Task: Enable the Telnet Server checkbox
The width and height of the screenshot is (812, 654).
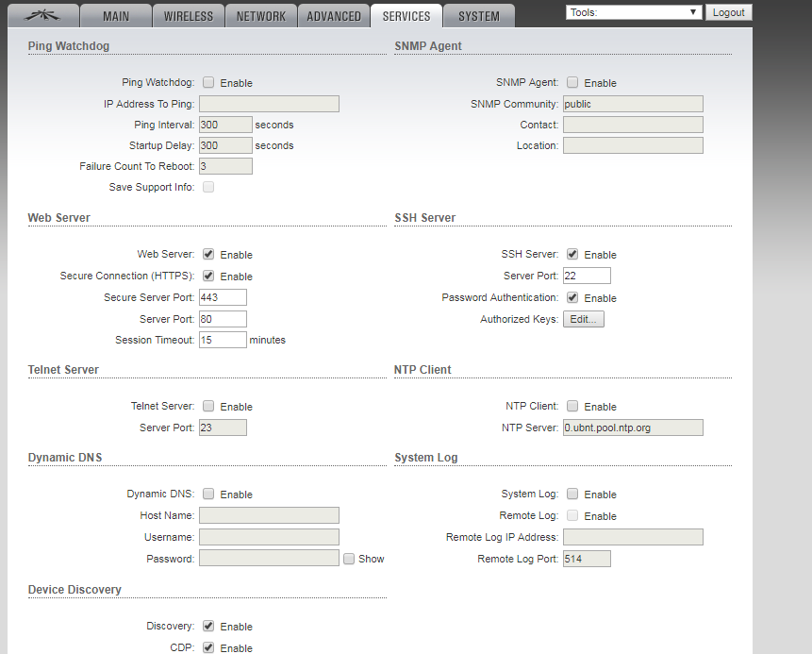Action: coord(208,407)
